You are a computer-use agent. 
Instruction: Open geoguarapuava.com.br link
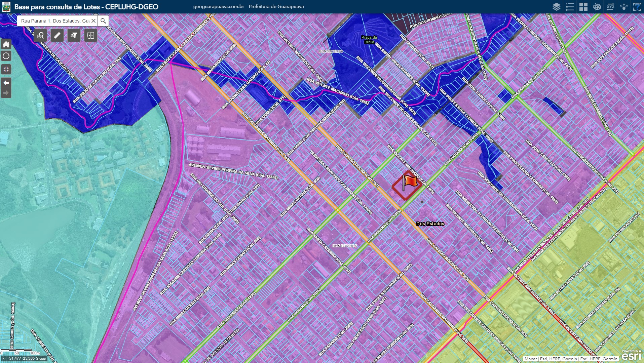219,6
